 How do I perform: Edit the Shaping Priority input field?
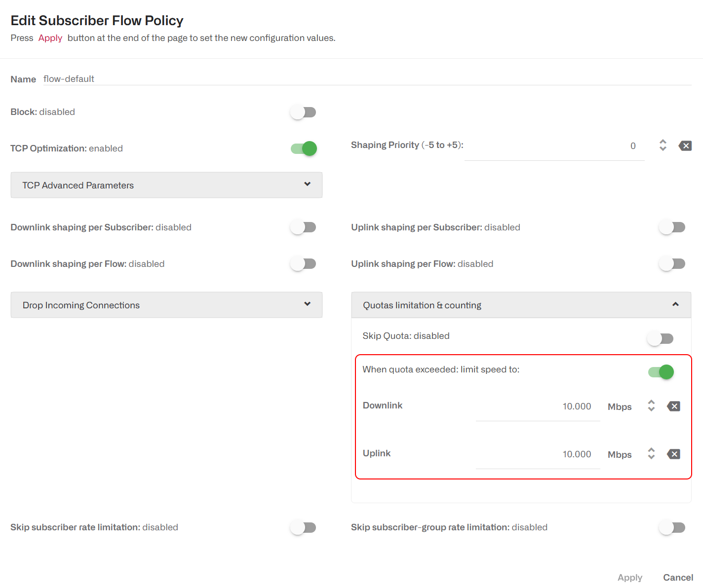pyautogui.click(x=554, y=146)
